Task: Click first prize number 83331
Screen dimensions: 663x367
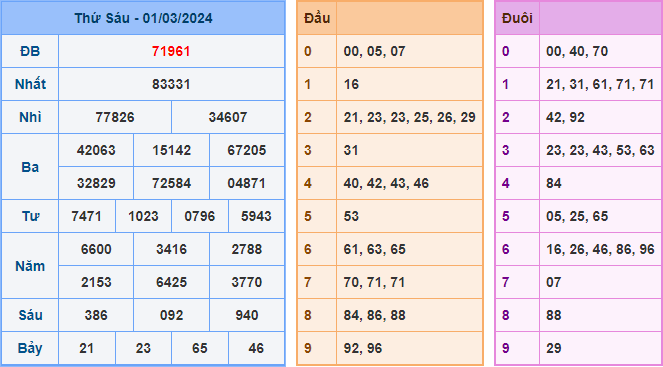Action: coord(171,84)
